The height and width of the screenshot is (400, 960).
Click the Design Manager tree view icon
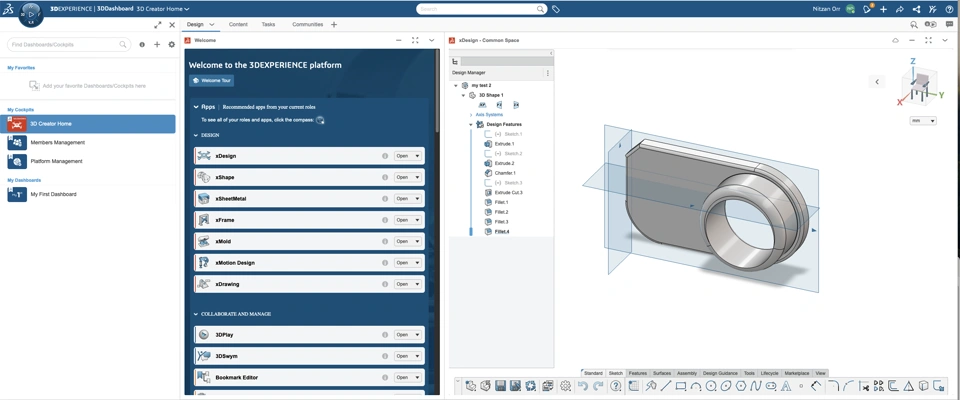(454, 62)
